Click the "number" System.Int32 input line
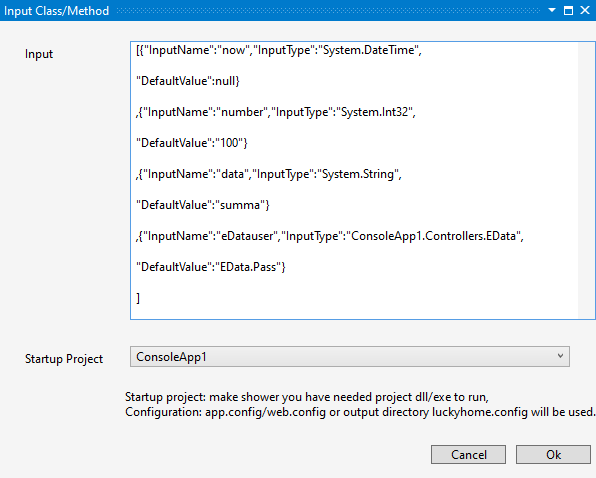596x478 pixels. click(276, 112)
